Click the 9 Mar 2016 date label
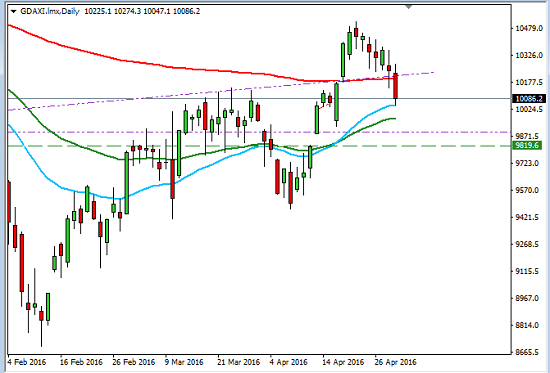The width and height of the screenshot is (550, 373). (184, 362)
